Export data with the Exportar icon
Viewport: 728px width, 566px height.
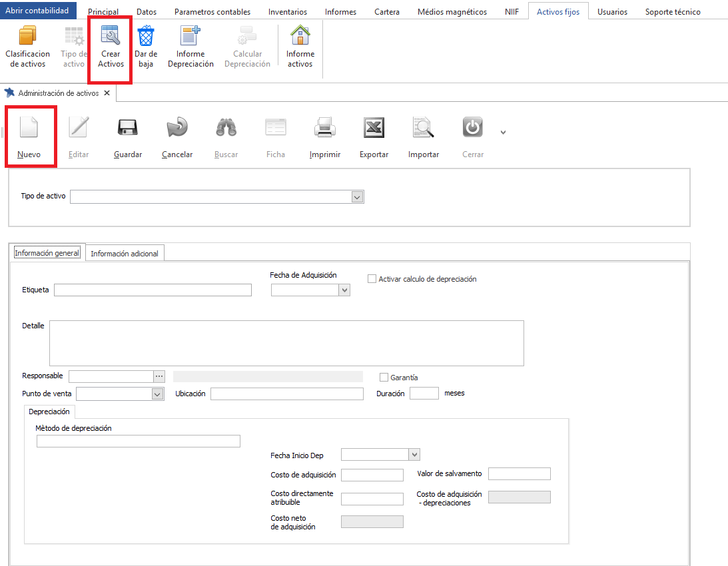click(x=374, y=128)
